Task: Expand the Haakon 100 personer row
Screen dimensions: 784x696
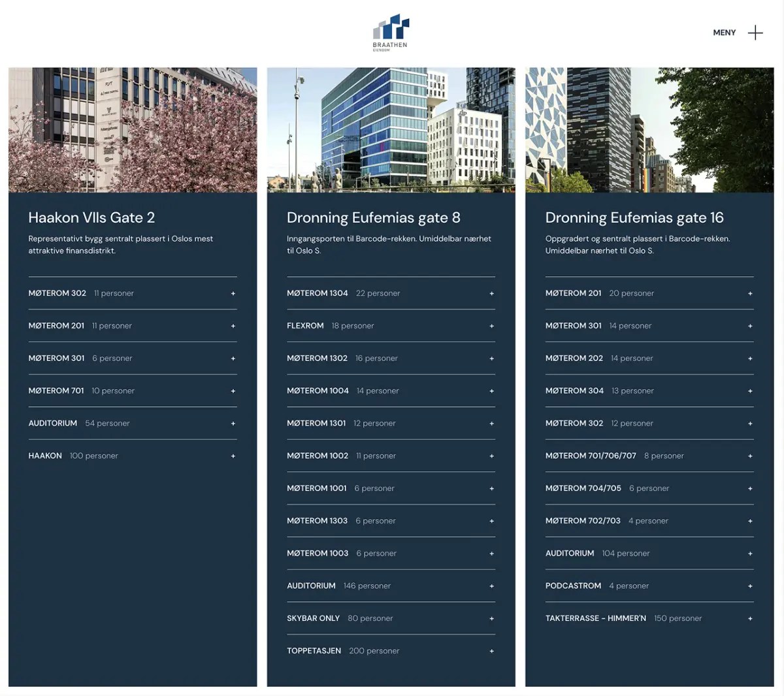Action: 133,456
